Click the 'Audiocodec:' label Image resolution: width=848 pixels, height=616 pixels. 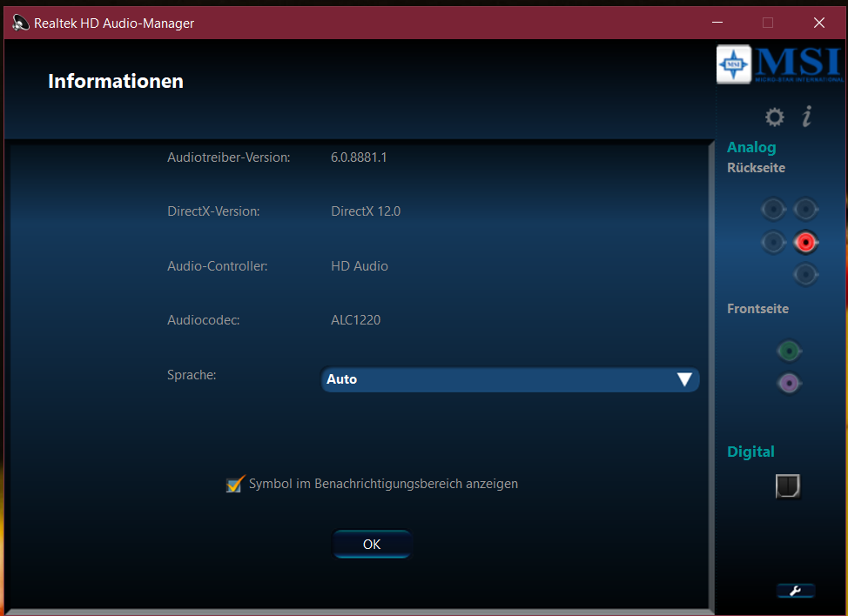[x=204, y=320]
